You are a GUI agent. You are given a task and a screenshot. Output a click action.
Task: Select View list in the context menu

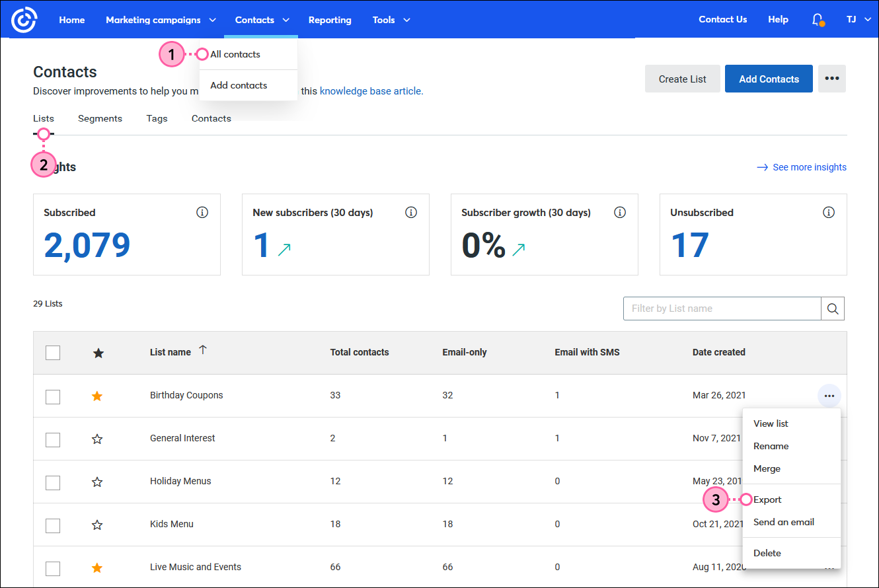click(771, 423)
